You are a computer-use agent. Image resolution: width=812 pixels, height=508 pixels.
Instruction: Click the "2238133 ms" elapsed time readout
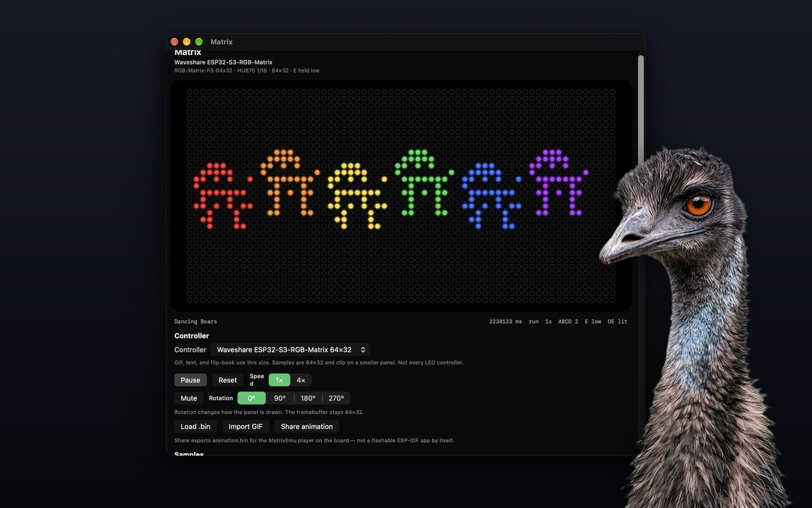505,322
